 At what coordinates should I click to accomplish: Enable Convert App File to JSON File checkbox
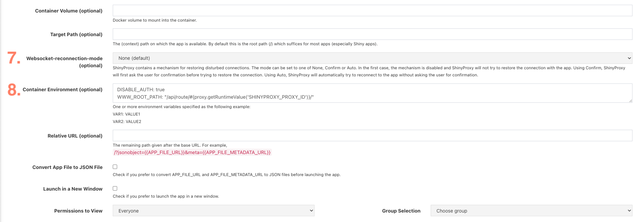tap(115, 167)
